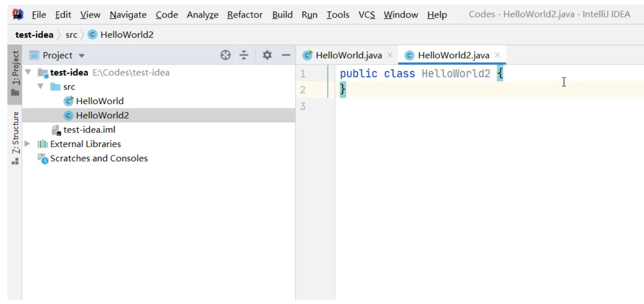
Task: Open the Window menu
Action: [x=401, y=15]
